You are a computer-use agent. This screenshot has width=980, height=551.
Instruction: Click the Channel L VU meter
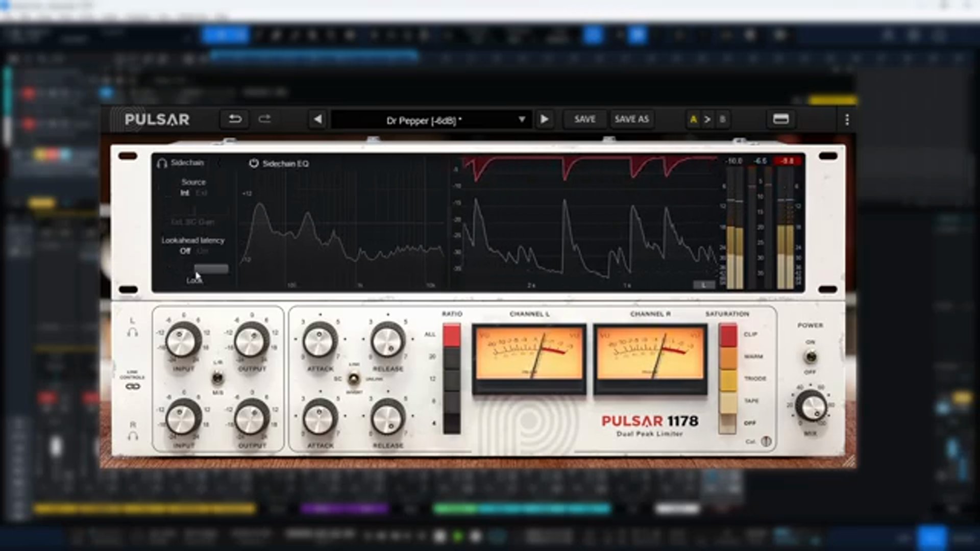pyautogui.click(x=529, y=358)
